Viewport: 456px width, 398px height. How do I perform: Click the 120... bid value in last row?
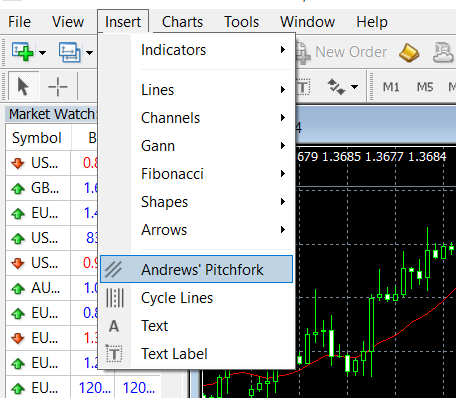[x=94, y=388]
